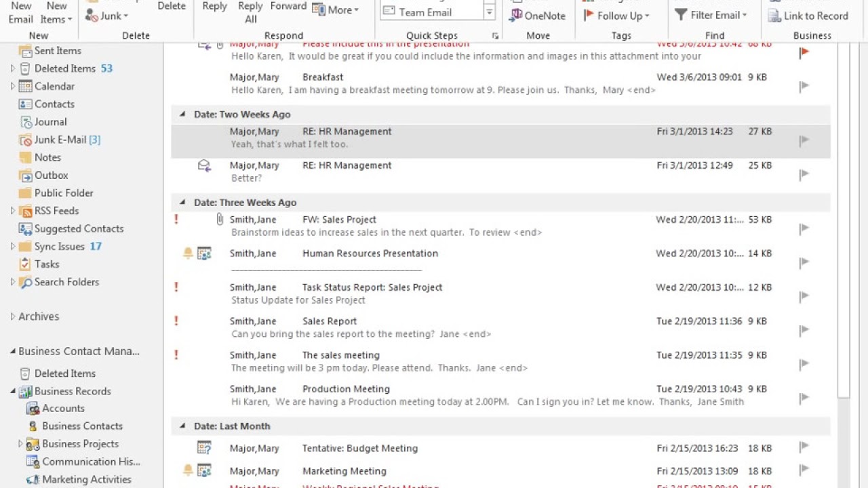Open the Notes folder icon
868x488 pixels.
[x=25, y=157]
